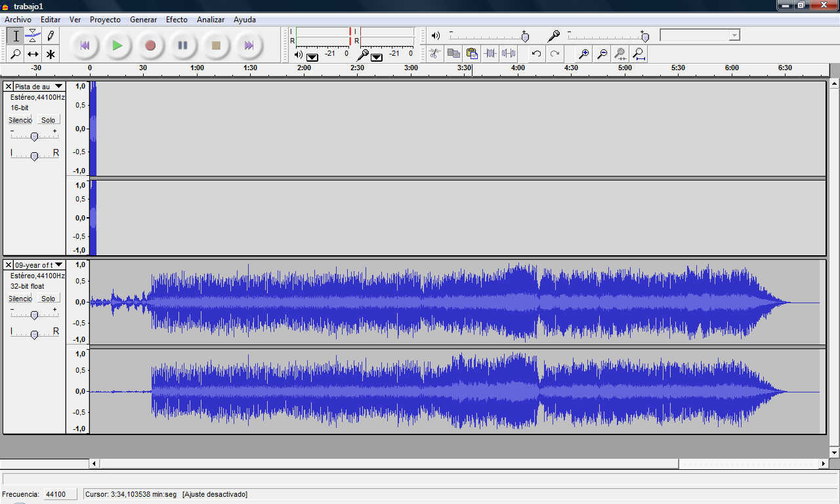840x504 pixels.
Task: Open the Proyecto menu
Action: point(105,20)
